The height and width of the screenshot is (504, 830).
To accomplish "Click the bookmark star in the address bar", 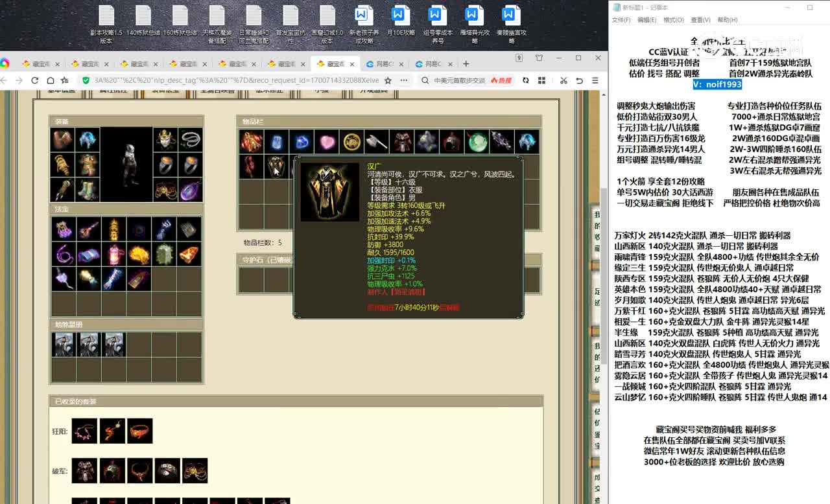I will 388,80.
